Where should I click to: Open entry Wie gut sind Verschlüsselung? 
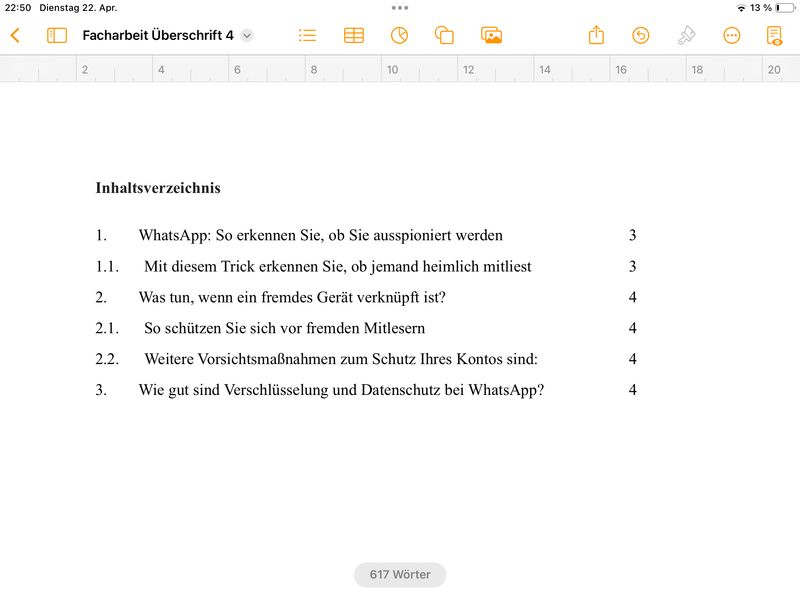click(x=341, y=390)
